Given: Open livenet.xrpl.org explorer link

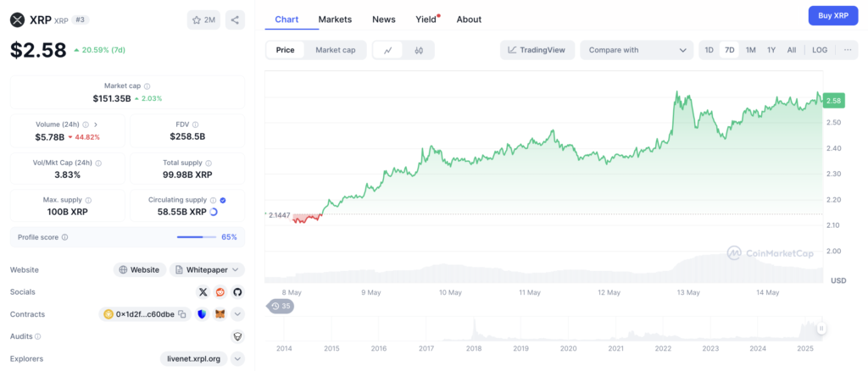Looking at the screenshot, I should coord(194,359).
